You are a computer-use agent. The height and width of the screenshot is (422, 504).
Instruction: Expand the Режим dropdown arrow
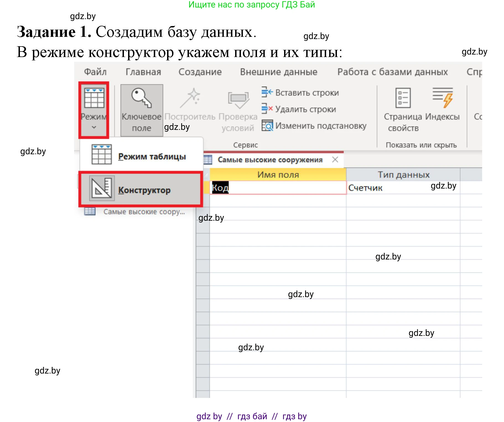point(94,127)
